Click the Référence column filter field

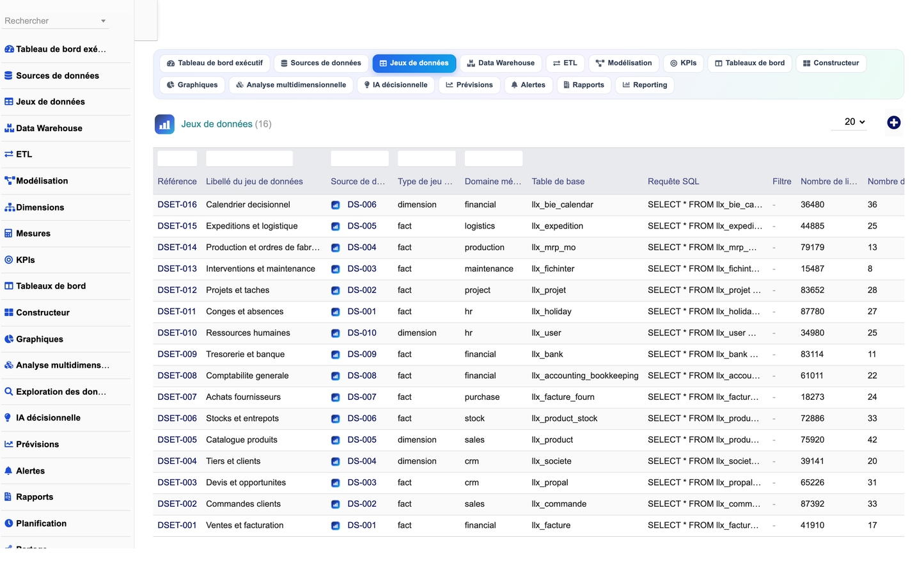point(177,159)
